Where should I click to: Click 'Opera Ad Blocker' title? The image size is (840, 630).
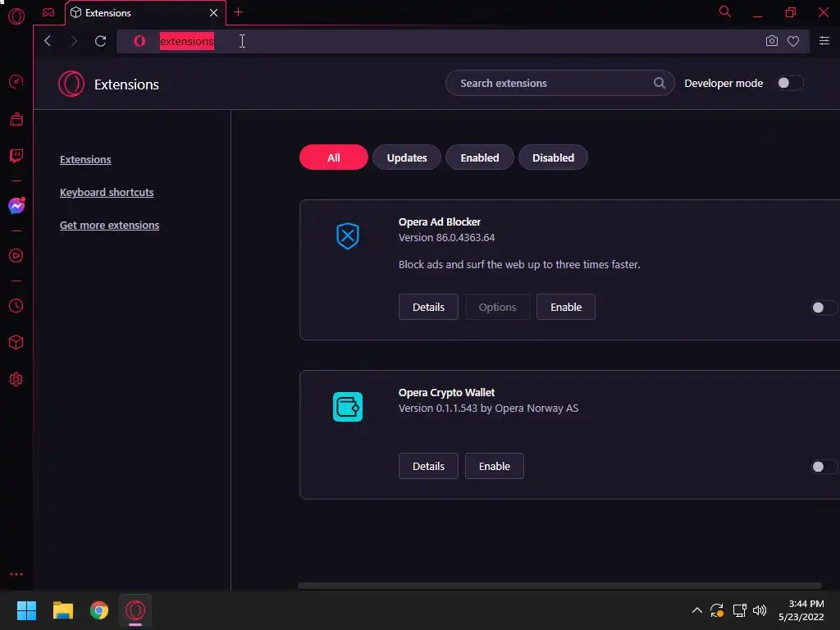point(440,221)
